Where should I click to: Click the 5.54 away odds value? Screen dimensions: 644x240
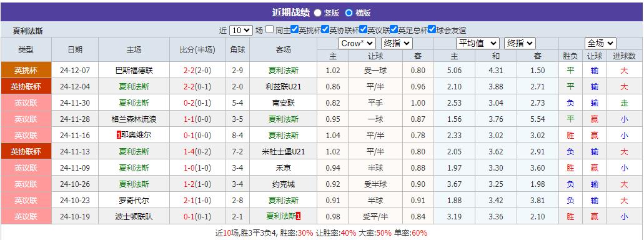pyautogui.click(x=537, y=119)
